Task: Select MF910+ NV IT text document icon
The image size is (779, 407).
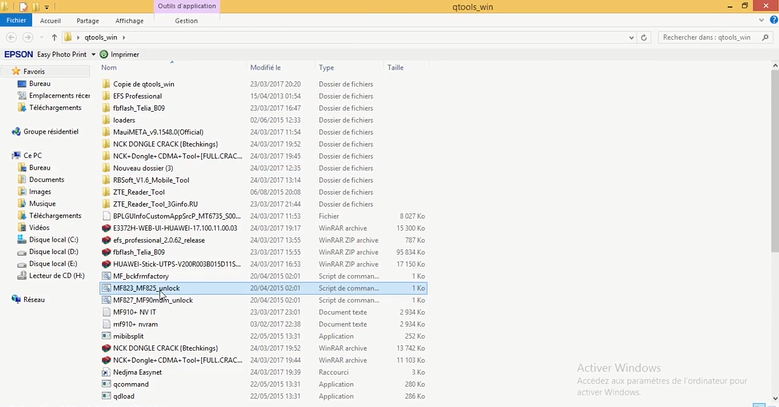Action: click(106, 312)
